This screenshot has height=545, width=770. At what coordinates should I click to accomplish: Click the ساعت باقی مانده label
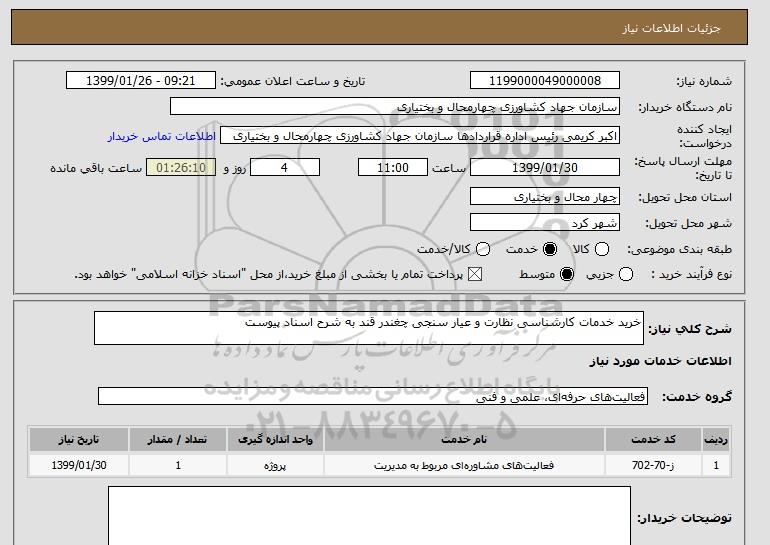pyautogui.click(x=96, y=168)
